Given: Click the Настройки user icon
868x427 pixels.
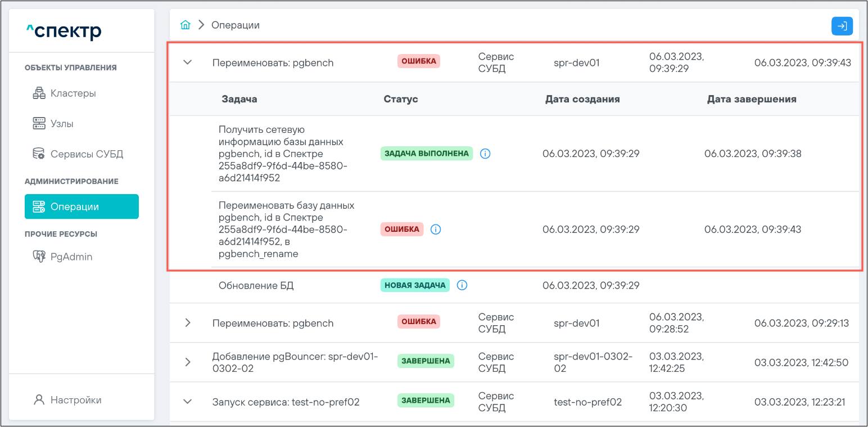Looking at the screenshot, I should pyautogui.click(x=39, y=400).
